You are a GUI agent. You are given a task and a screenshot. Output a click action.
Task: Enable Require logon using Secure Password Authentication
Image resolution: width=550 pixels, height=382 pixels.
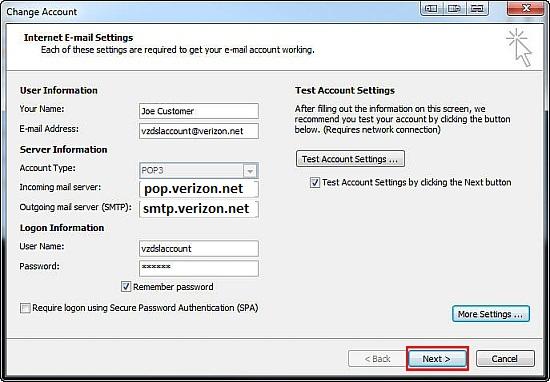pos(25,308)
